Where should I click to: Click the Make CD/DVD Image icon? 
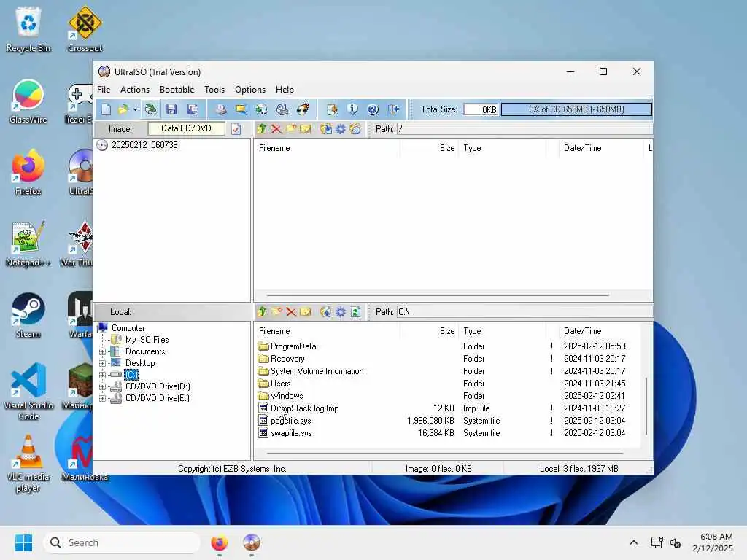click(x=220, y=109)
